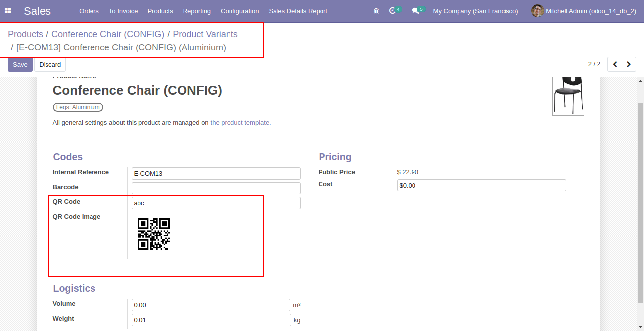Click the Internal Reference label
This screenshot has height=331, width=644.
(81, 172)
